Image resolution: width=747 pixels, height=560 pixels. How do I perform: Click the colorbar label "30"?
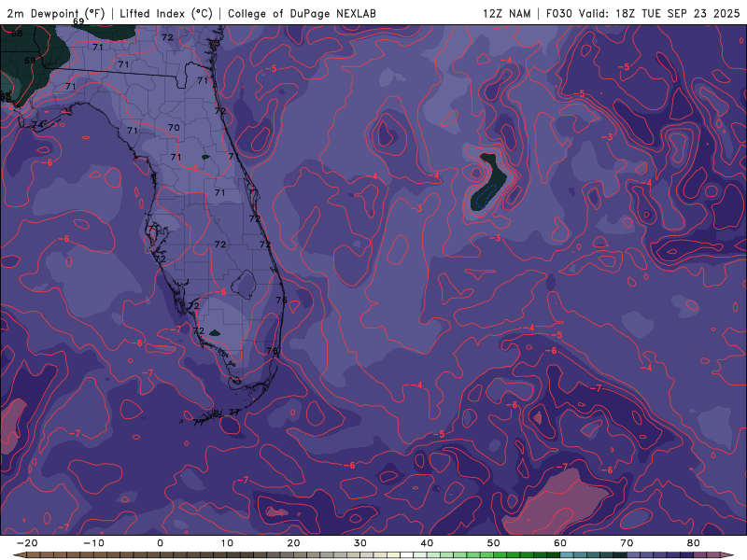(x=360, y=543)
